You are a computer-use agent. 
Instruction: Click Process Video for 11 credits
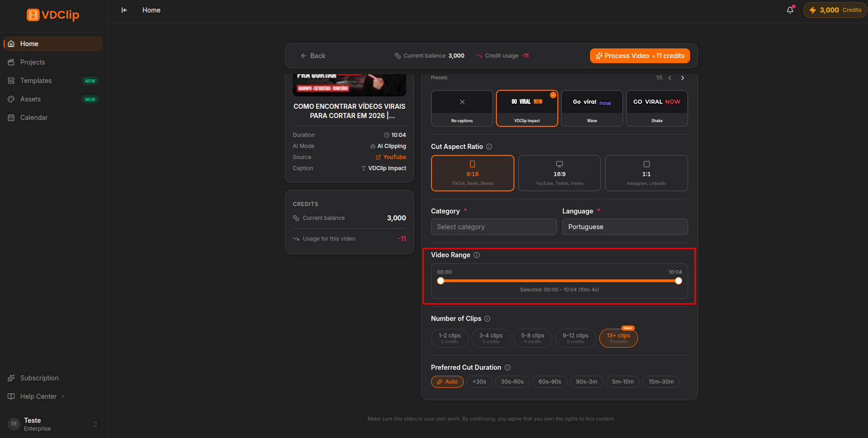click(640, 56)
